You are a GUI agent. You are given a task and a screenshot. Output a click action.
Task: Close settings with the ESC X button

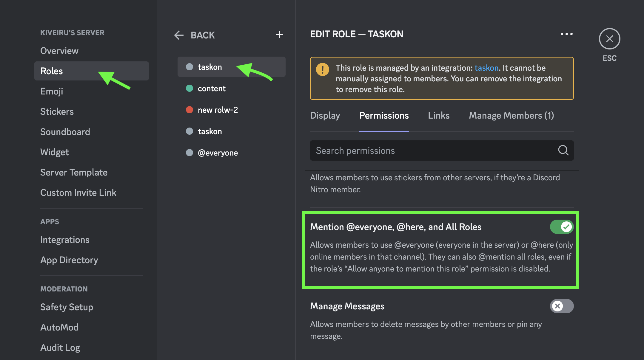(x=609, y=39)
